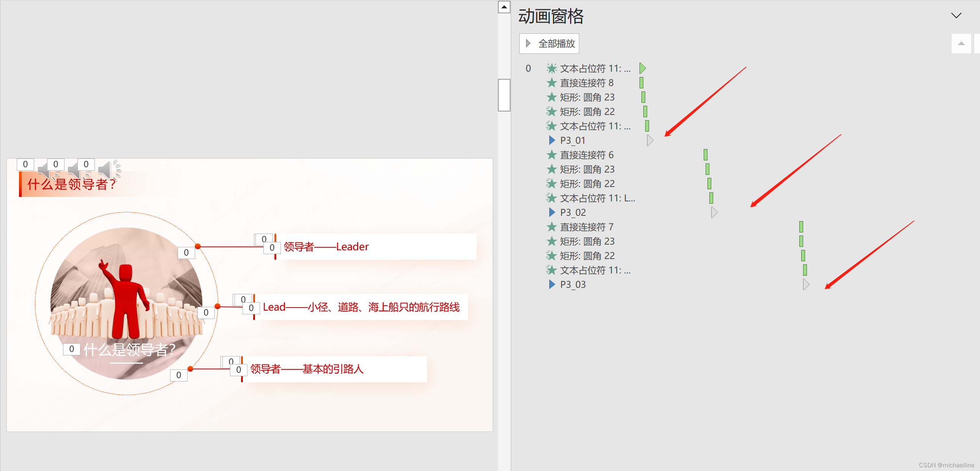Click the green timeline bar for 直接连接符 6
This screenshot has height=471, width=980.
[705, 155]
